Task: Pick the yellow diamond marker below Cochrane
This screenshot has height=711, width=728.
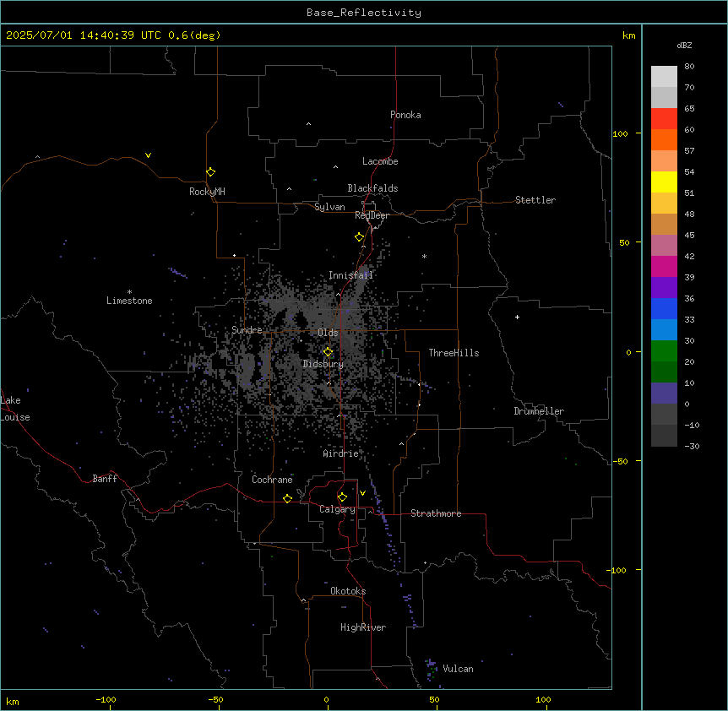Action: coord(287,498)
